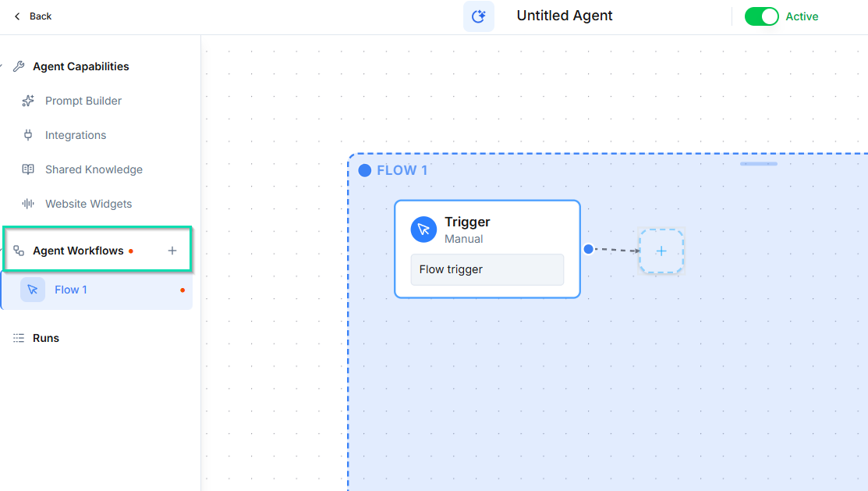
Task: Select the back arrow chevron icon
Action: tap(16, 16)
